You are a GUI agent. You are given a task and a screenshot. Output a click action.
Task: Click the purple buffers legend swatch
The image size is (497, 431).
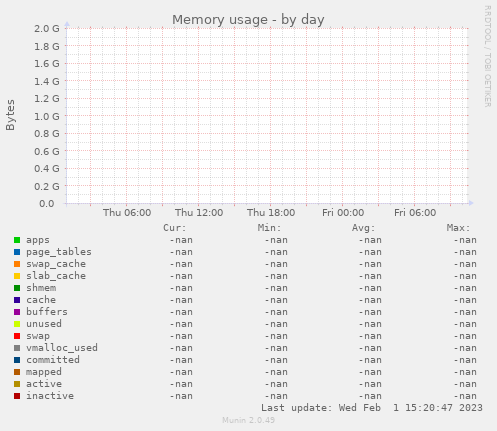point(17,312)
